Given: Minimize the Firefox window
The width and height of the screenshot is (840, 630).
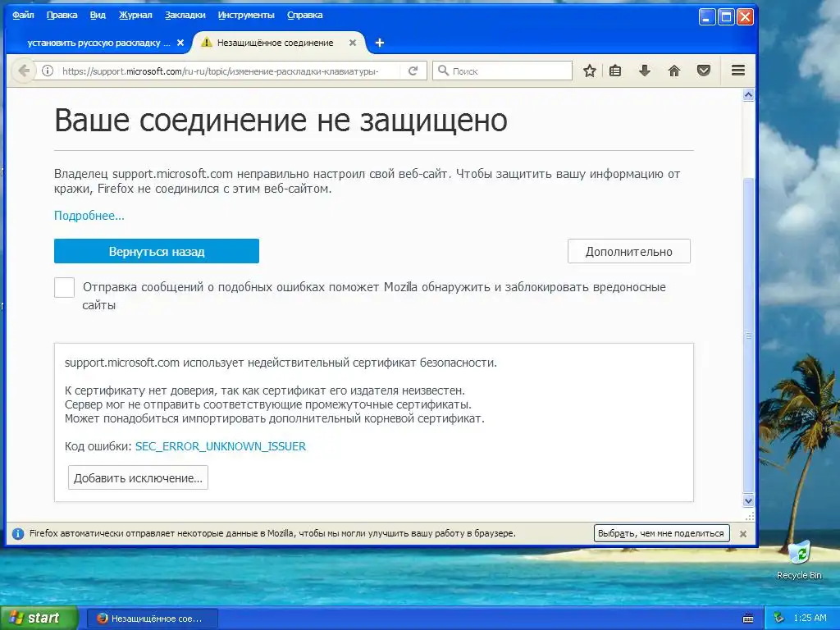Looking at the screenshot, I should (x=707, y=17).
